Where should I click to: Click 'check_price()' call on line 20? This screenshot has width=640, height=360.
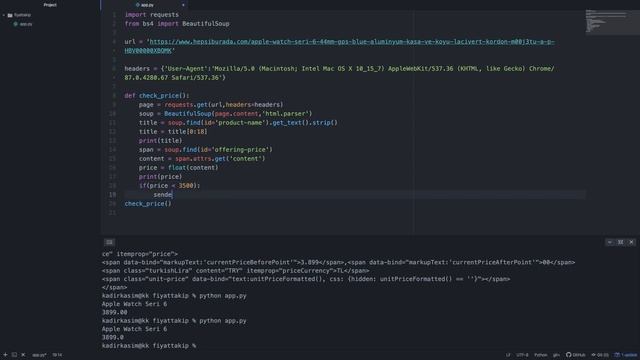pyautogui.click(x=148, y=204)
